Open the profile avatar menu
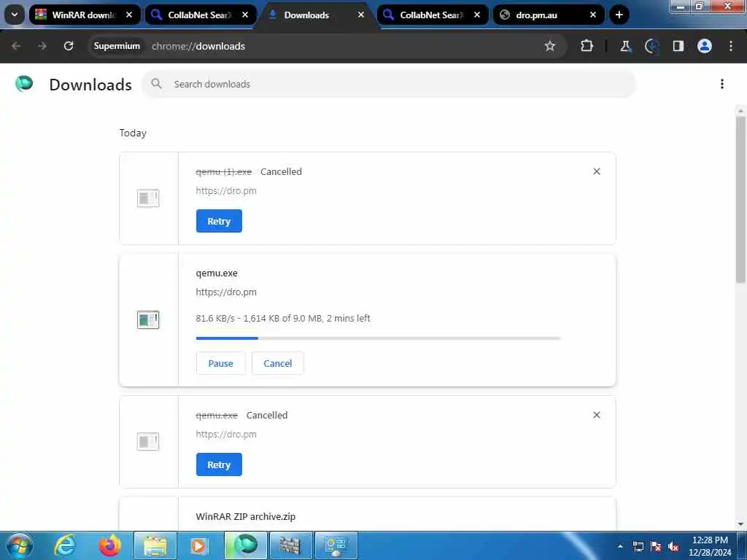This screenshot has height=560, width=747. point(704,46)
